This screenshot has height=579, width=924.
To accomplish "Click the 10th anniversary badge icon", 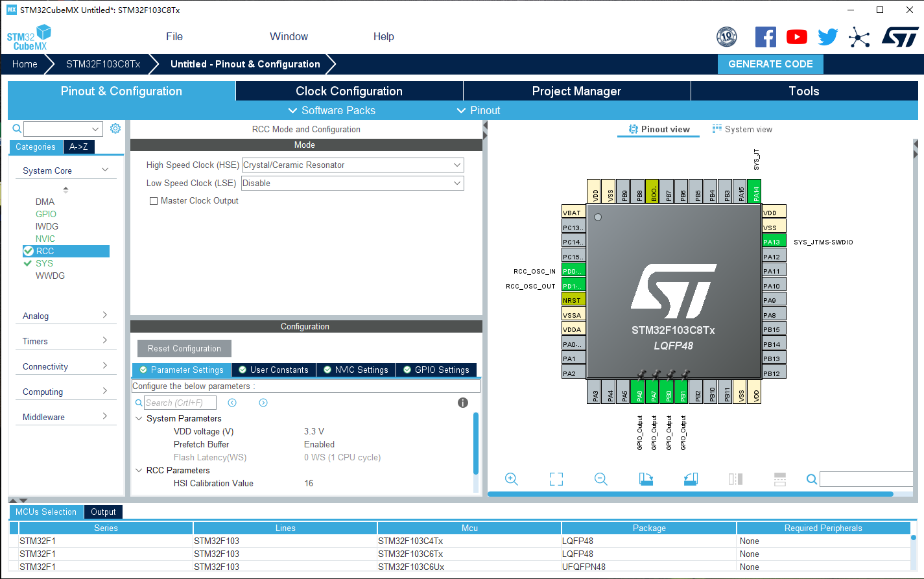I will [x=727, y=37].
